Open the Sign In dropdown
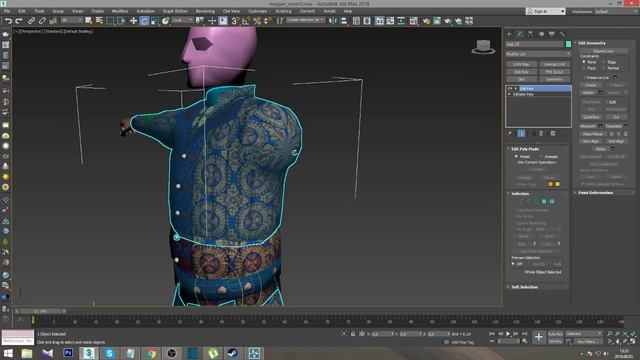This screenshot has height=360, width=640. tap(545, 11)
